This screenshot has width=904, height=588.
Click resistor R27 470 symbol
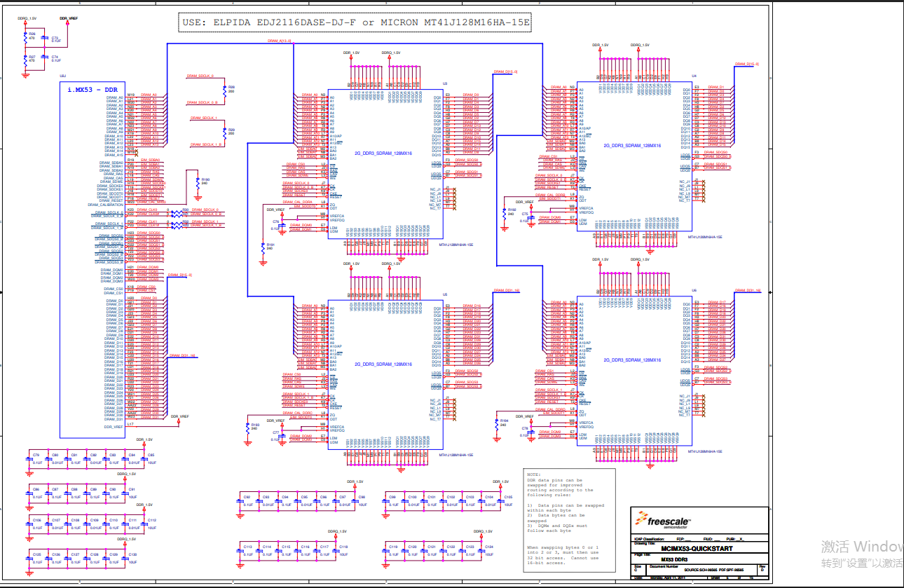25,60
